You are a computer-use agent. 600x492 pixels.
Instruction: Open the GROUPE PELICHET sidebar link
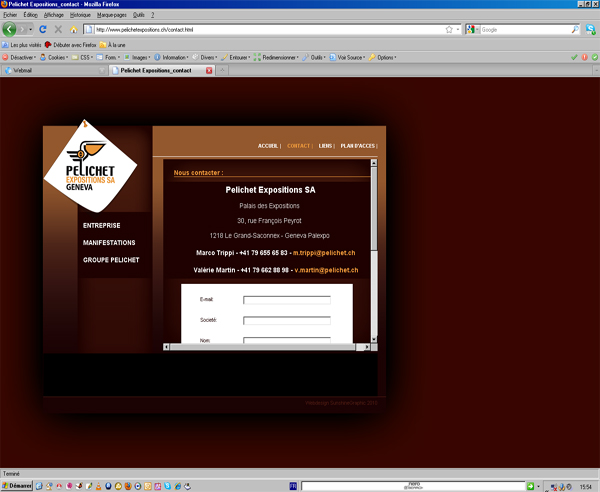[111, 260]
